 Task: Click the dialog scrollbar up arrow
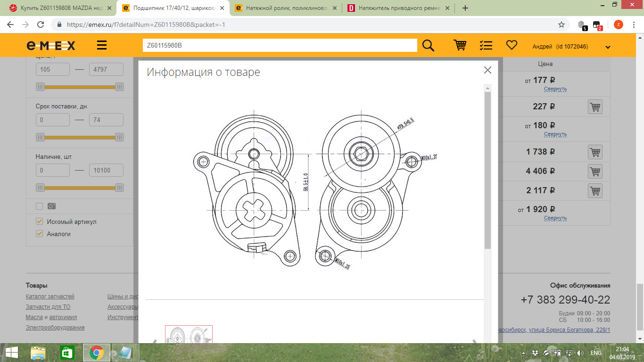click(x=488, y=88)
